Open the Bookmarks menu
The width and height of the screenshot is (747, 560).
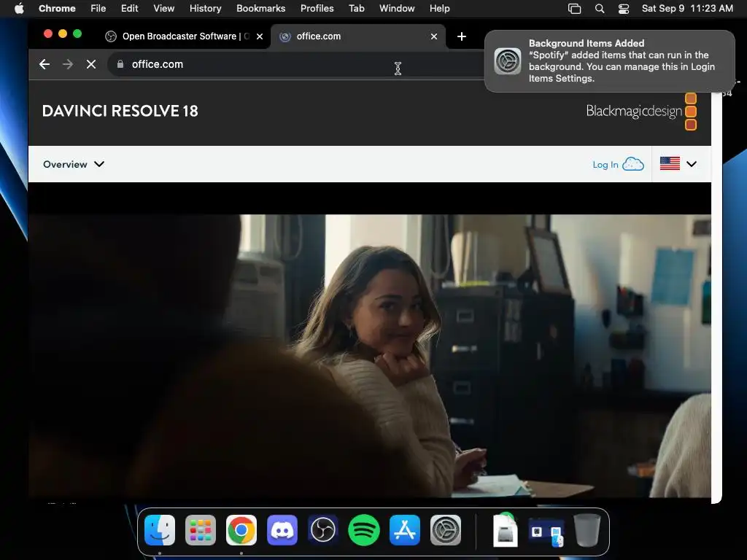(260, 9)
